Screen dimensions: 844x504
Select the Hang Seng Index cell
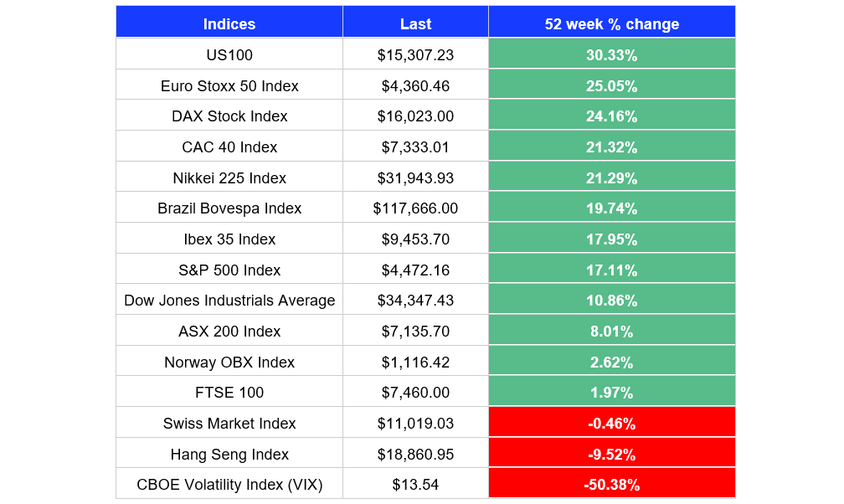(x=229, y=454)
